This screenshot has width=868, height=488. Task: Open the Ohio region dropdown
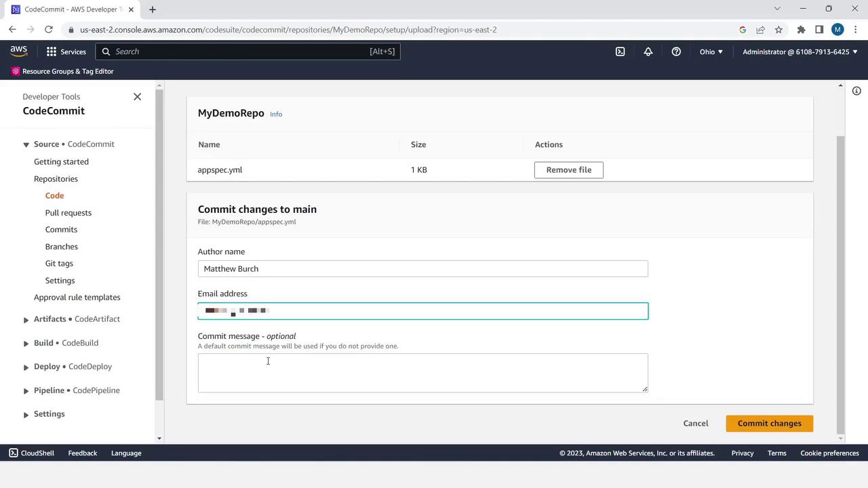point(711,52)
